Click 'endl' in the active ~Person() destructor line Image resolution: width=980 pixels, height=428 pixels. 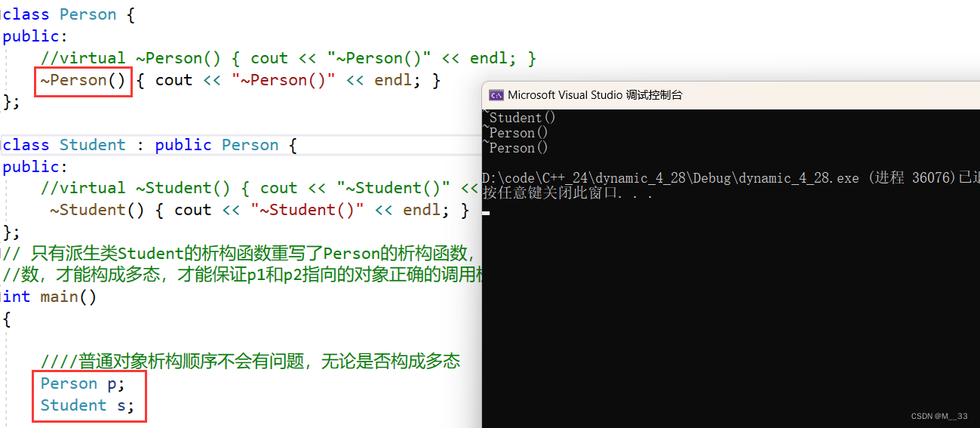point(393,80)
